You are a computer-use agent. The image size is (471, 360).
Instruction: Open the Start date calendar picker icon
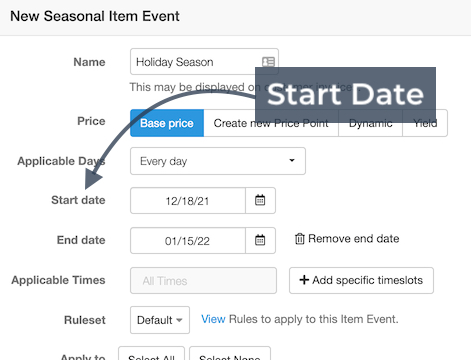(x=260, y=200)
